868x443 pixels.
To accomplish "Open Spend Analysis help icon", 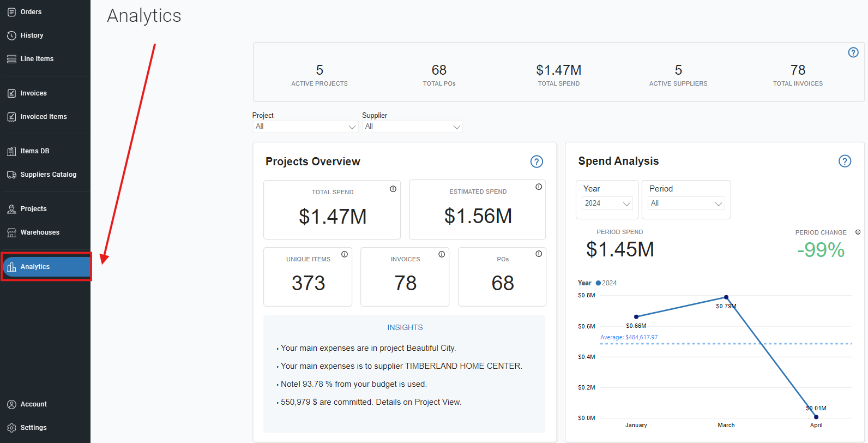I will [845, 161].
